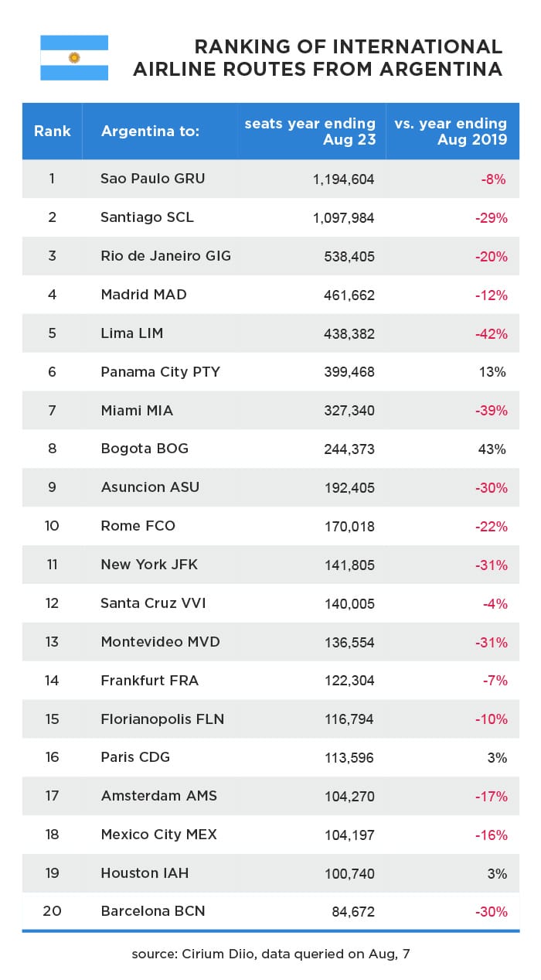541x980 pixels.
Task: Select Santiago SCL destination
Action: (x=148, y=217)
